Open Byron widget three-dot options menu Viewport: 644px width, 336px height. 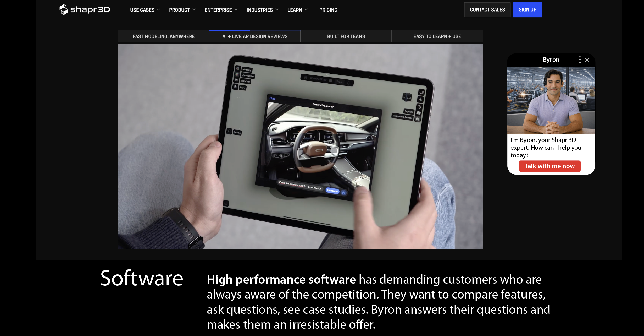click(x=580, y=60)
